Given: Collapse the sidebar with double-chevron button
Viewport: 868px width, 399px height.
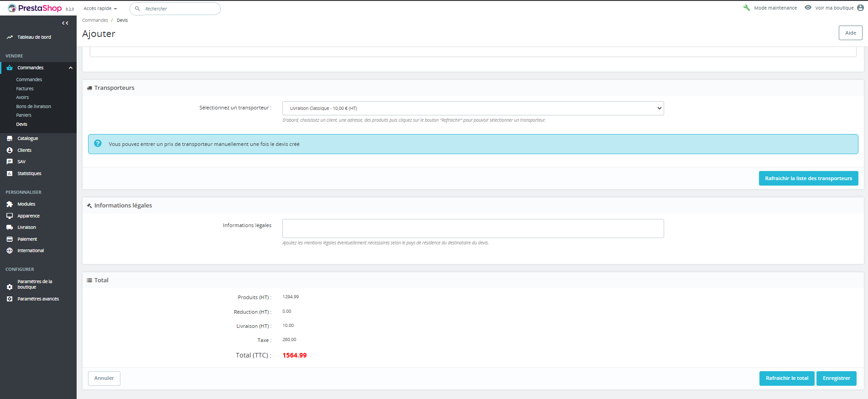Looking at the screenshot, I should pyautogui.click(x=65, y=23).
